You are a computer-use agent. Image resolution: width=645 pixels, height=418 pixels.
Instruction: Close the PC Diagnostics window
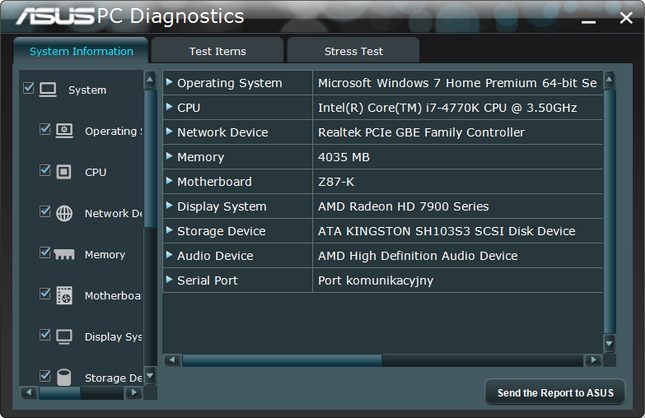626,18
